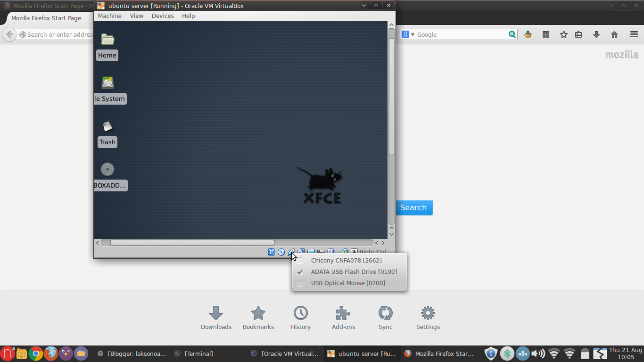Switch to the Blogger taskbar window
The width and height of the screenshot is (644, 362).
point(132,354)
